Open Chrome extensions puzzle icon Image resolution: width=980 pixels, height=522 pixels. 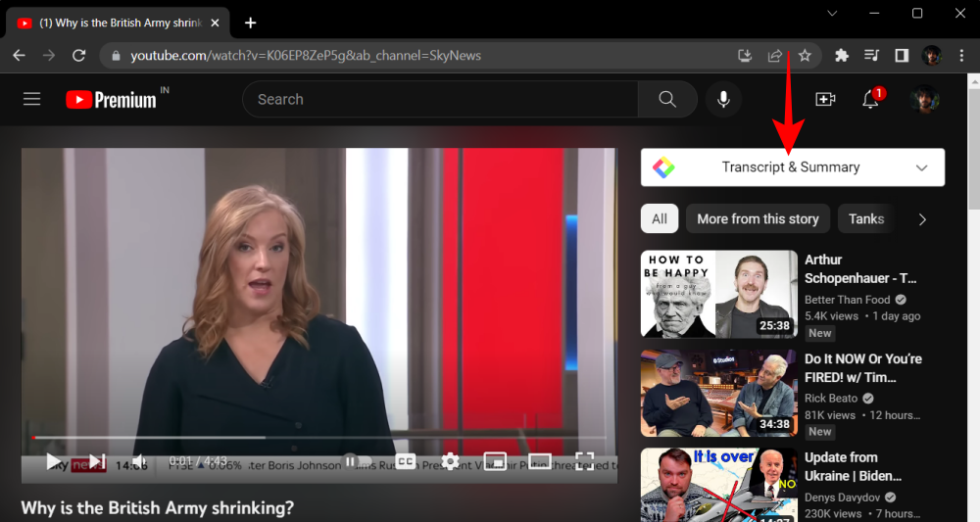[841, 56]
